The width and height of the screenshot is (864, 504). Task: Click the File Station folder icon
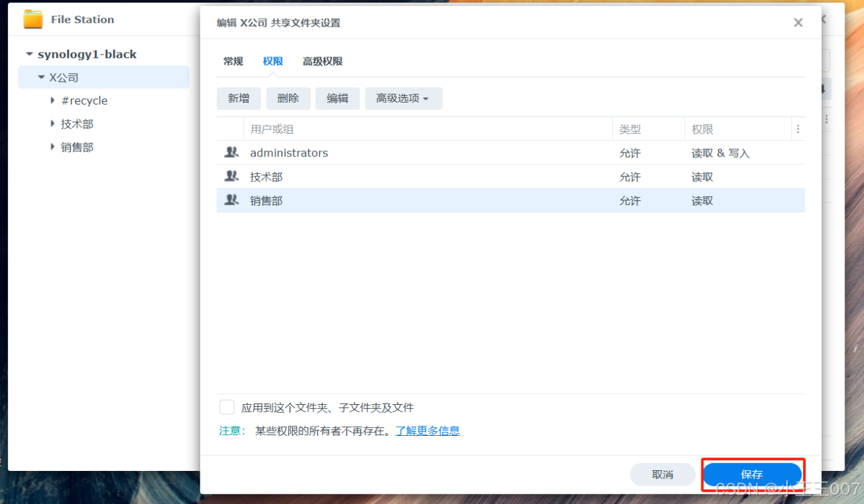32,19
